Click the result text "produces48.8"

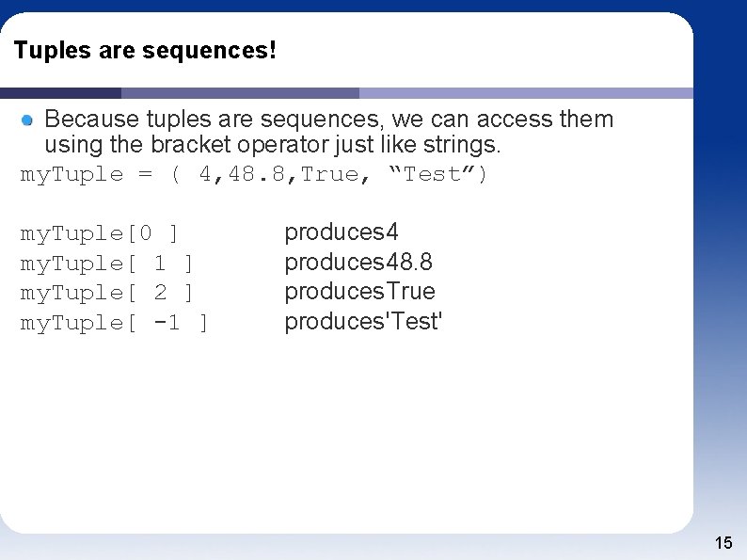358,262
